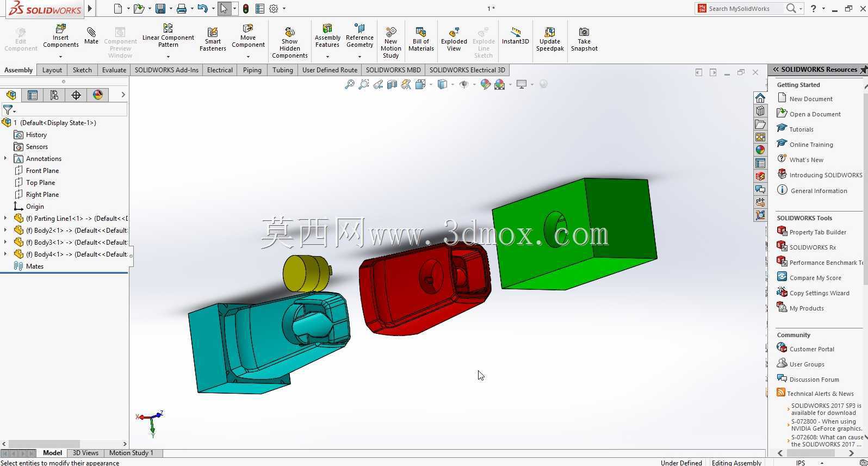Viewport: 868px width, 466px height.
Task: Select the Mate tool
Action: [91, 36]
